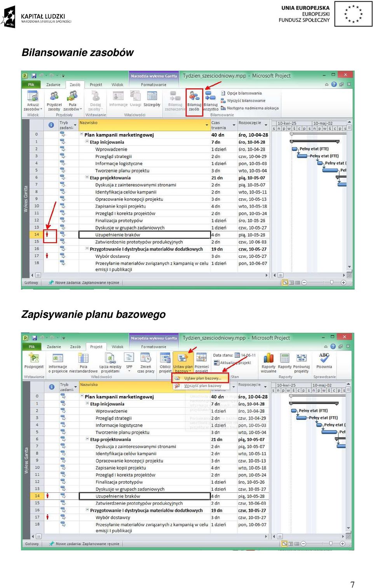Click Przenieś projekt icon in lower window
Screen dimensions: 373x588
(x=201, y=358)
